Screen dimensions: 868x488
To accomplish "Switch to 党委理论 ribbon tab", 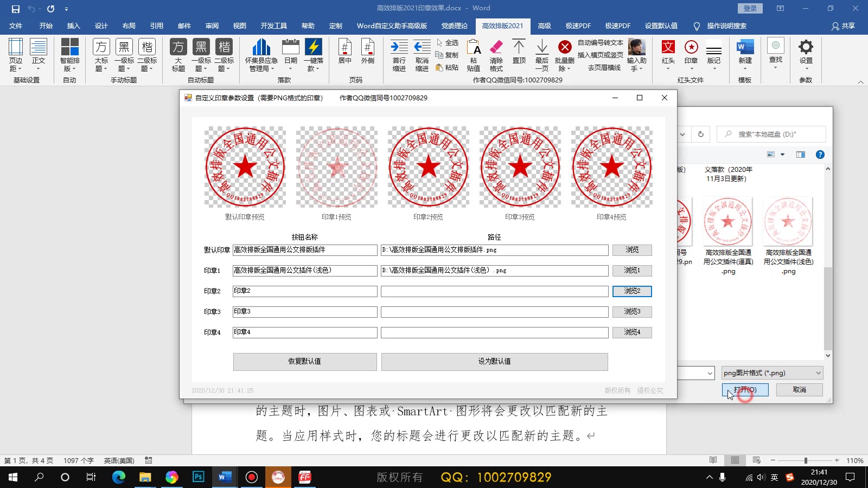I will point(455,25).
